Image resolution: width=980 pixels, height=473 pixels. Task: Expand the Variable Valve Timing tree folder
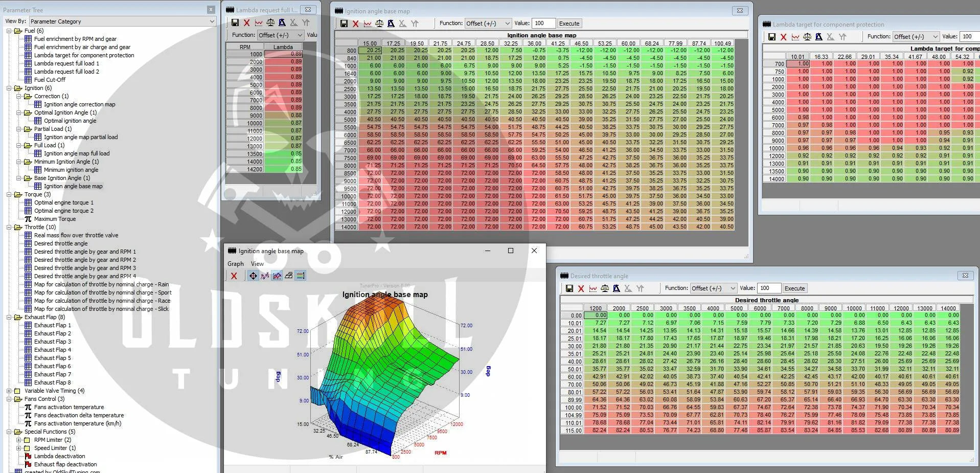pyautogui.click(x=9, y=391)
